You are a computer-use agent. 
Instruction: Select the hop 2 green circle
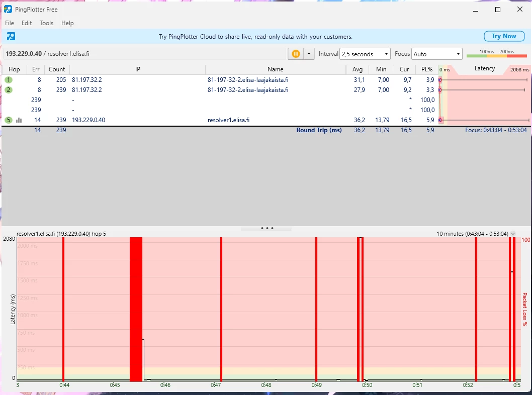pos(9,90)
